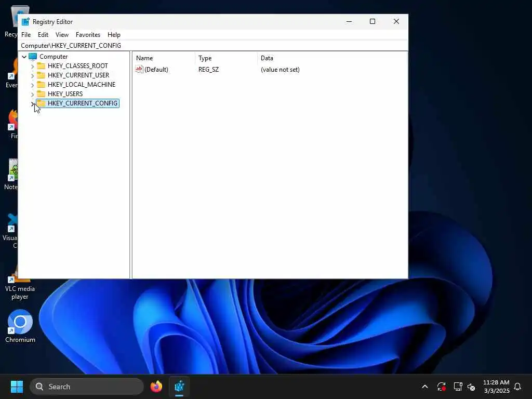Select HKEY_USERS key

tap(65, 94)
